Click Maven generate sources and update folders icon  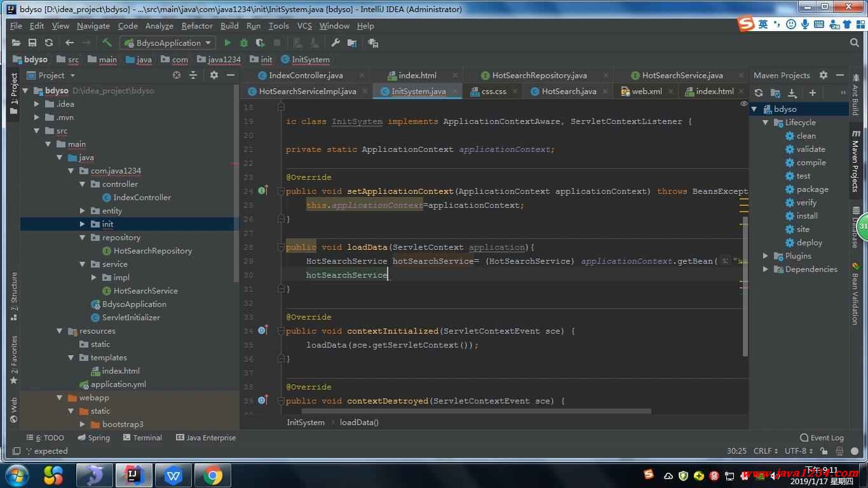pyautogui.click(x=775, y=93)
